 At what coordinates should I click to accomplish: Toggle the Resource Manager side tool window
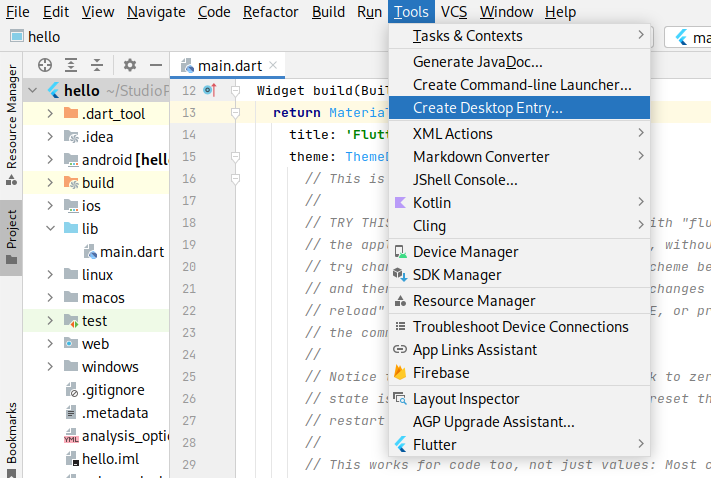coord(11,125)
